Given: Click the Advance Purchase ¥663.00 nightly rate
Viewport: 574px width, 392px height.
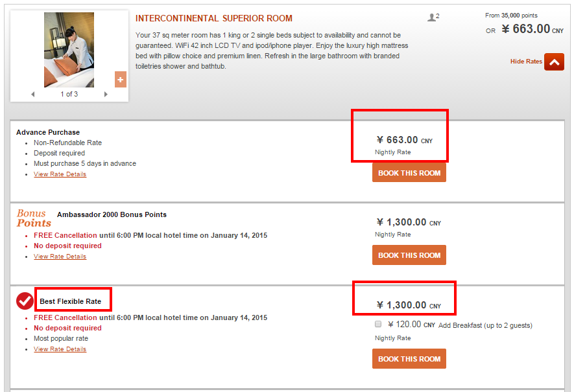Looking at the screenshot, I should pyautogui.click(x=405, y=140).
